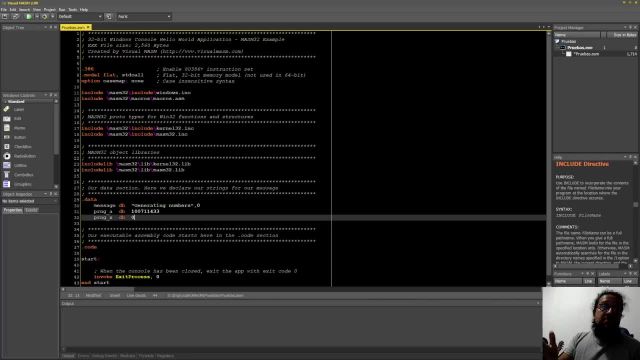Click the toolbox vertical scrollbar
This screenshot has width=640, height=360.
coord(56,143)
